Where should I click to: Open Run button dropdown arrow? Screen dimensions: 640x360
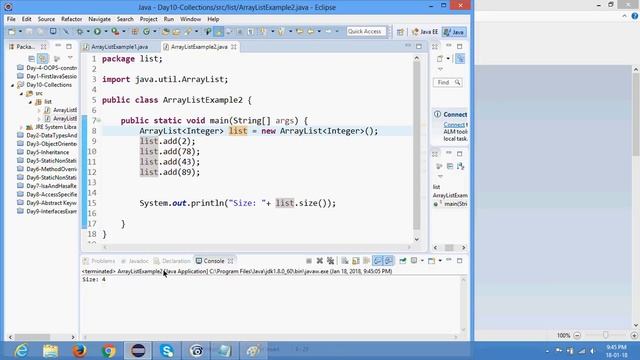coord(105,31)
